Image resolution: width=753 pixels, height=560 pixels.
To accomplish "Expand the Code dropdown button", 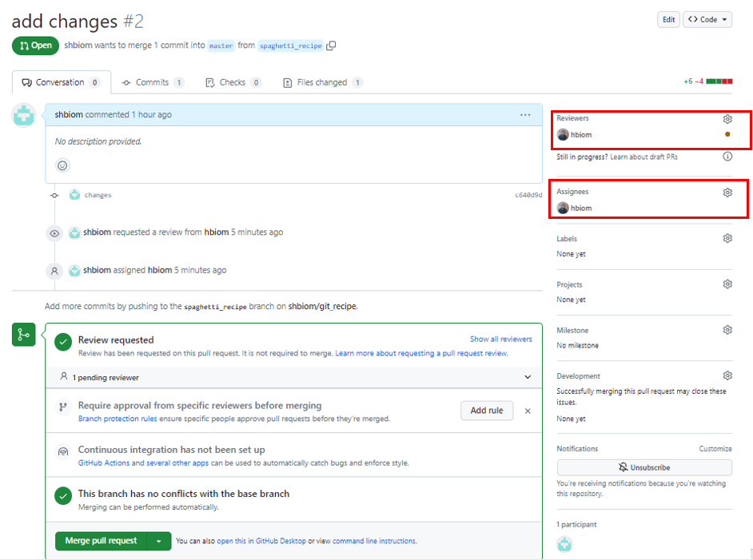I will 707,20.
